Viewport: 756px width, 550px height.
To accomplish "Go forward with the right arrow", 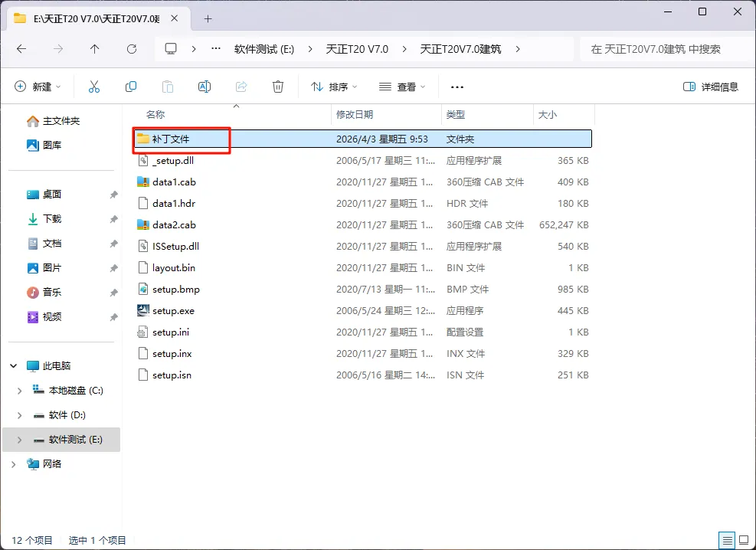I will coord(58,49).
